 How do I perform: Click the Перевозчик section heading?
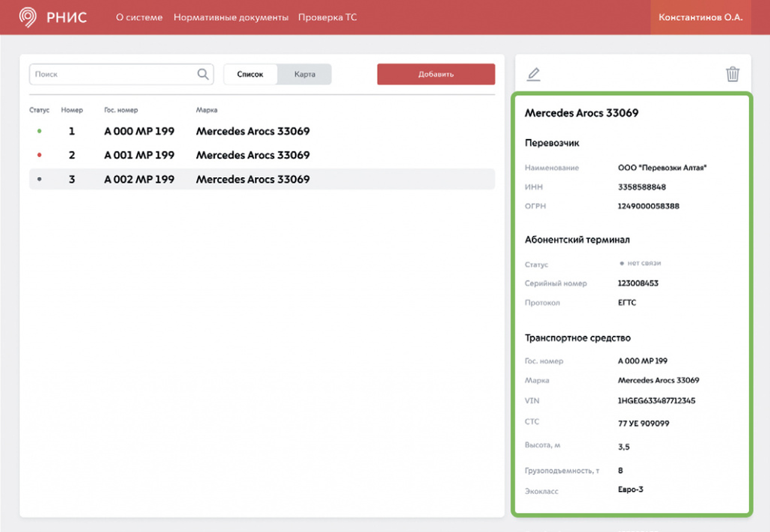552,143
